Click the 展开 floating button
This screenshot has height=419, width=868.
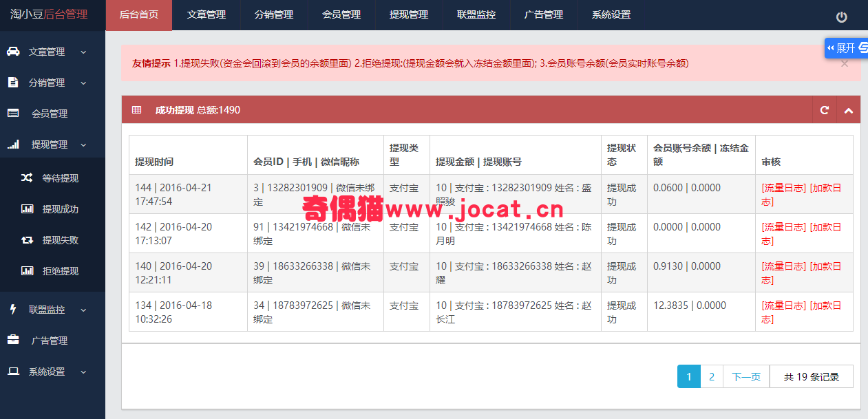(846, 47)
